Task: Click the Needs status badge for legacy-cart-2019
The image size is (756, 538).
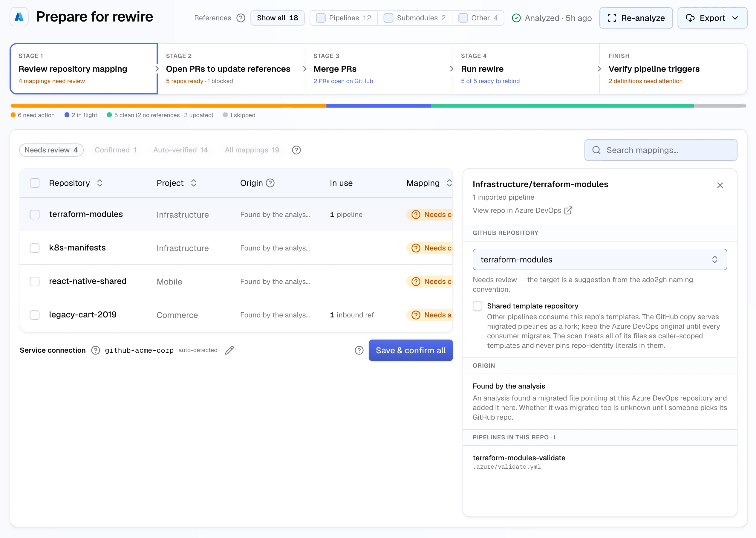Action: 429,315
